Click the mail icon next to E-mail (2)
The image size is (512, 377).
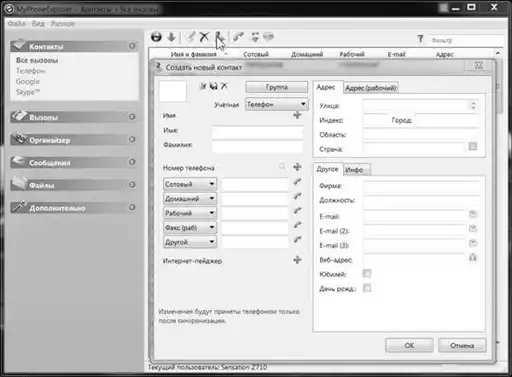pos(473,229)
